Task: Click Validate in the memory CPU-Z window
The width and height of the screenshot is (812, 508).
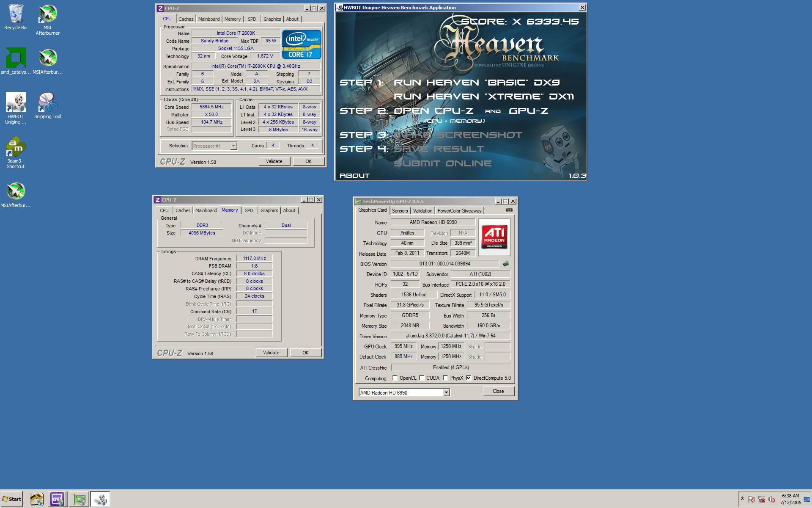Action: 271,353
